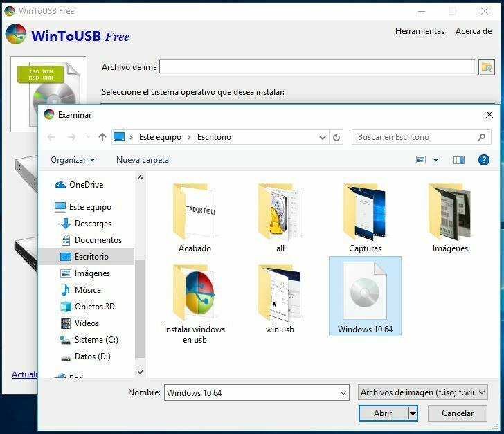The width and height of the screenshot is (504, 434).
Task: Select the Windows 10 64 ISO file
Action: [x=365, y=296]
